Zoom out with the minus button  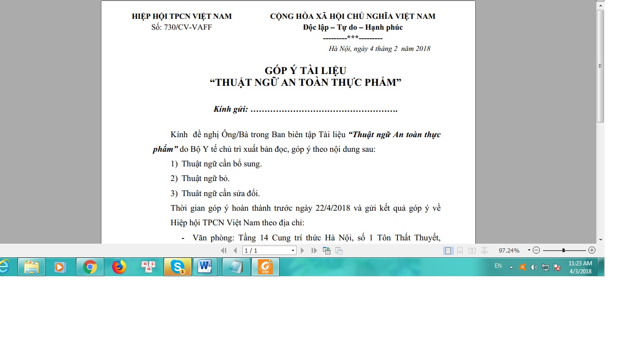point(537,250)
